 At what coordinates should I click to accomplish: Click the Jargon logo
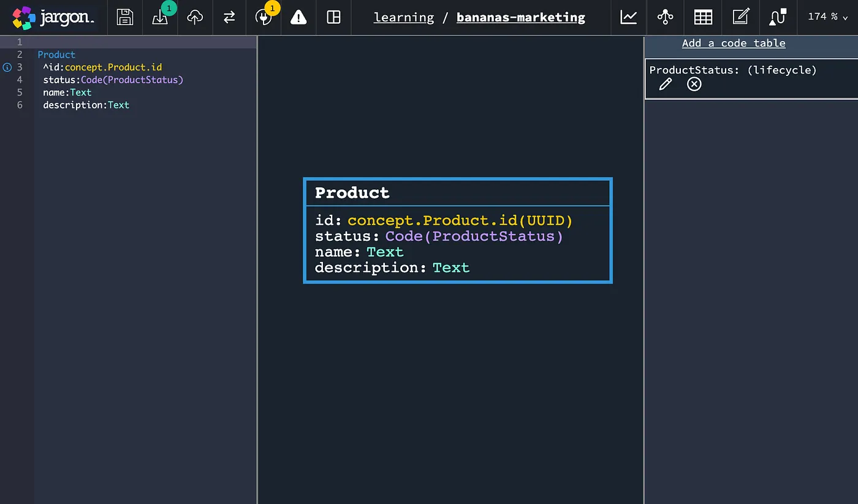53,18
